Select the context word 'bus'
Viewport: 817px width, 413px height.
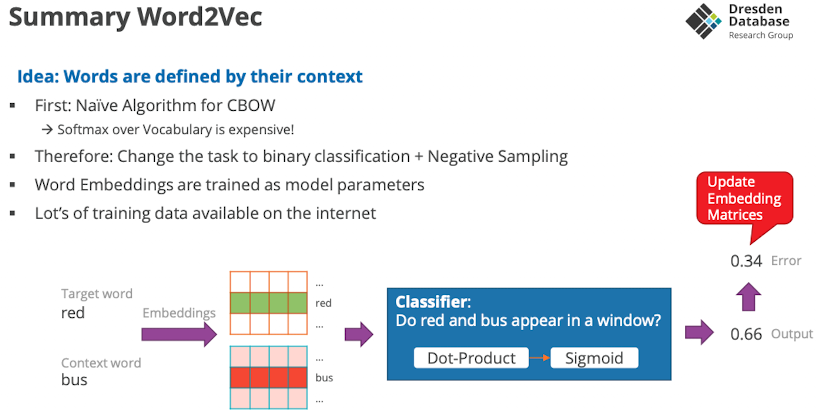(x=75, y=380)
